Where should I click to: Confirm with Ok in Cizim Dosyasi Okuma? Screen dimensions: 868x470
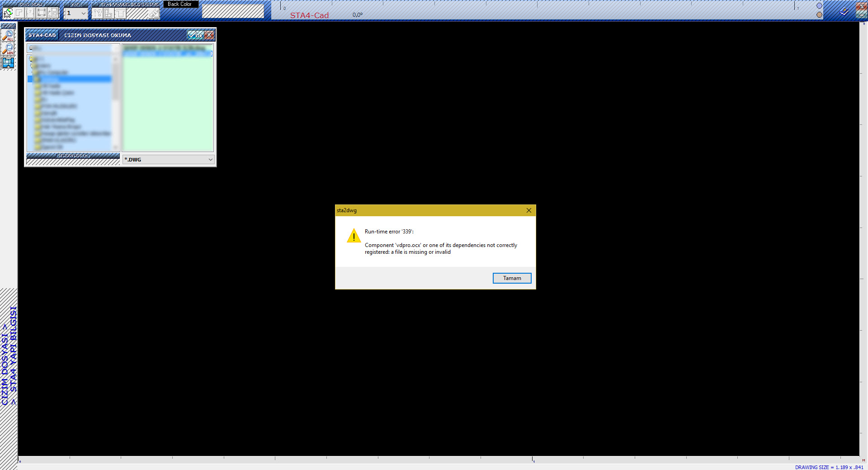(x=195, y=35)
